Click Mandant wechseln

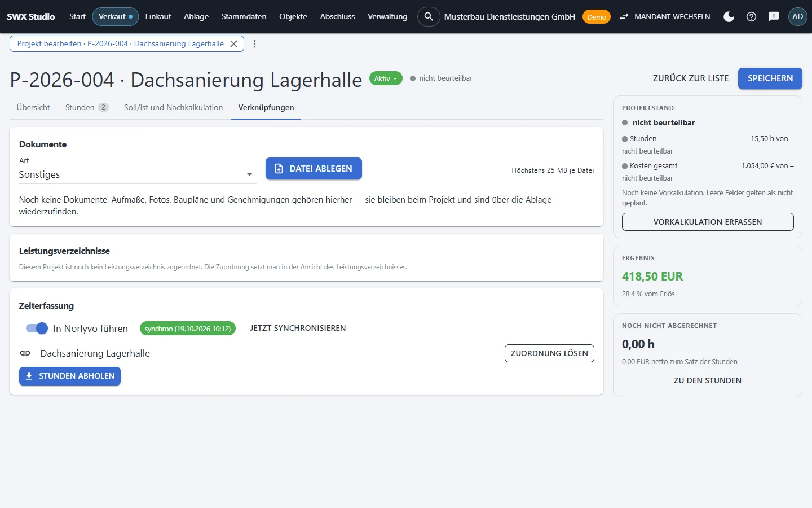pos(665,16)
